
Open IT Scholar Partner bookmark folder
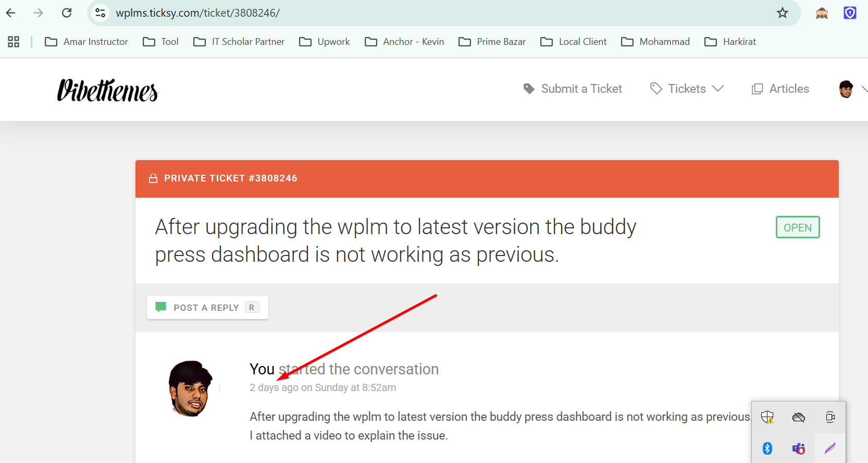click(239, 42)
